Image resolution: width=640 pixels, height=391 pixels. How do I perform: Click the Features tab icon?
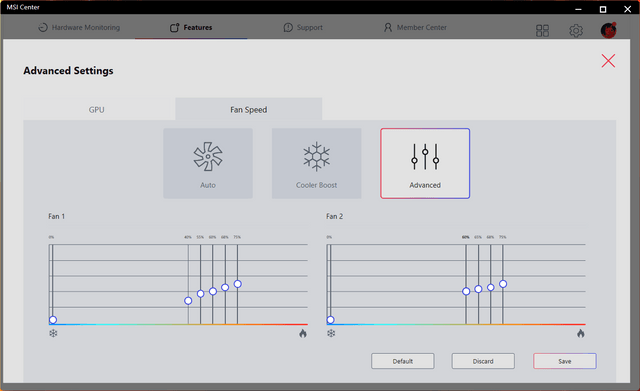175,28
